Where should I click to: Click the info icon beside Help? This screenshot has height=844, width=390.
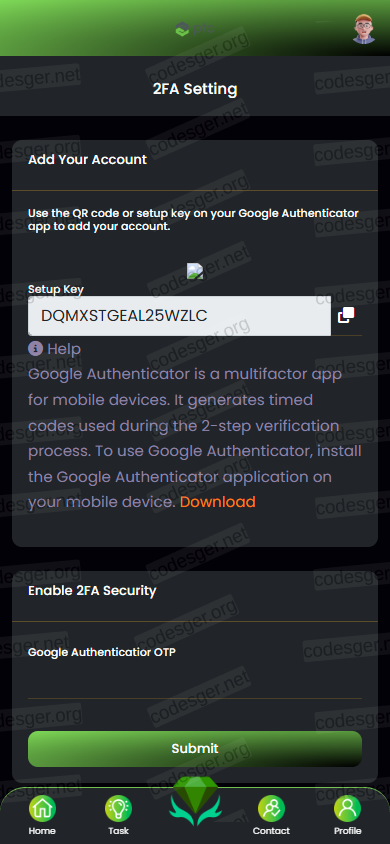click(35, 349)
